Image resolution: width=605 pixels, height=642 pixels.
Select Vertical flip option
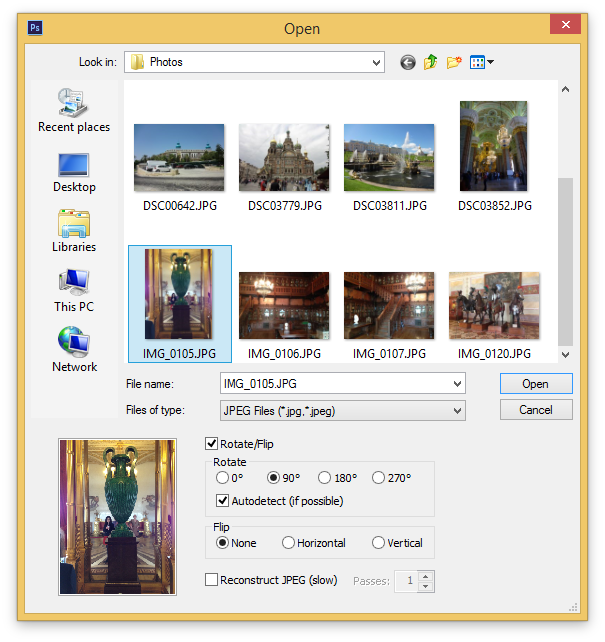(x=378, y=543)
